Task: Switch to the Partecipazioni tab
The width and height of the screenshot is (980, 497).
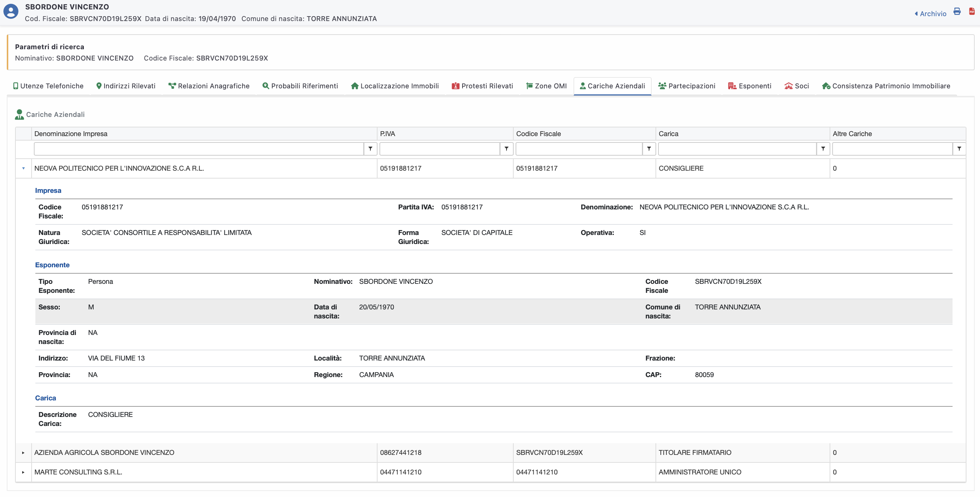Action: coord(687,86)
